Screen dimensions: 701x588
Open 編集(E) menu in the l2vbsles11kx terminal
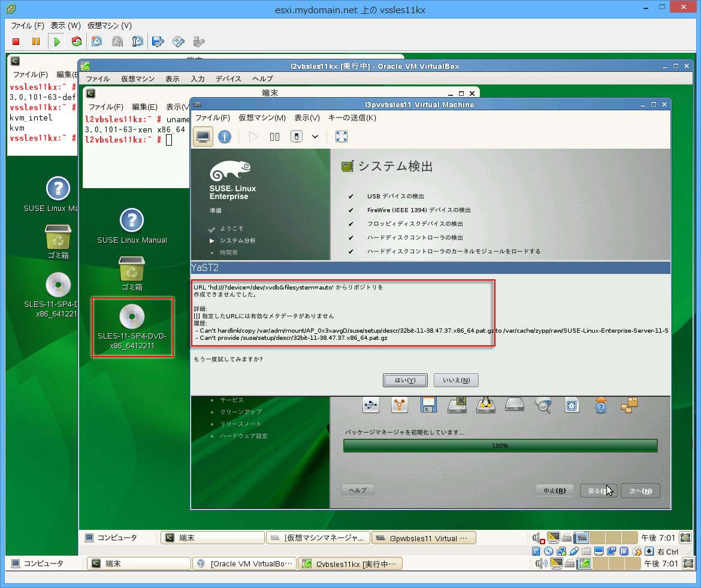point(144,107)
